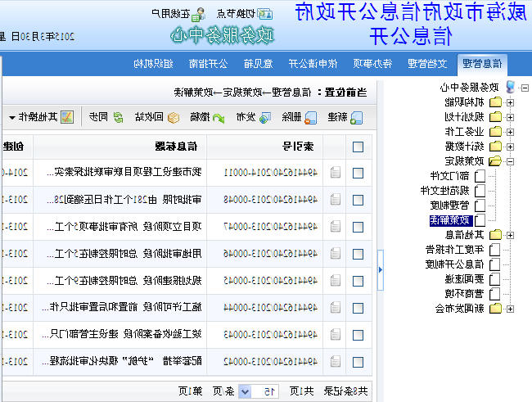532x402 pixels.
Task: Expand the 机构职能 tree node
Action: (510, 102)
